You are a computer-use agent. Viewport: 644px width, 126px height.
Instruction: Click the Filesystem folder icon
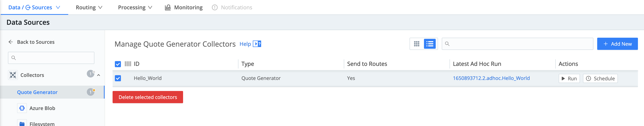point(22,123)
